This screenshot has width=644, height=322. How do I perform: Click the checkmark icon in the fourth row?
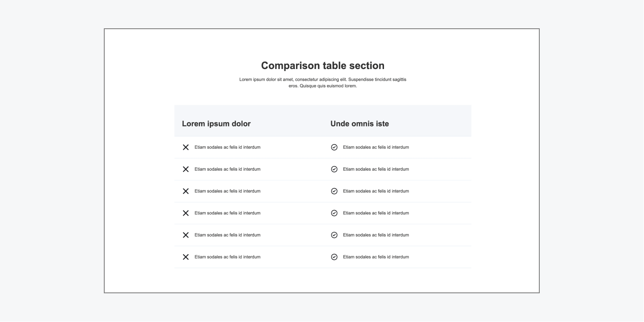point(334,213)
